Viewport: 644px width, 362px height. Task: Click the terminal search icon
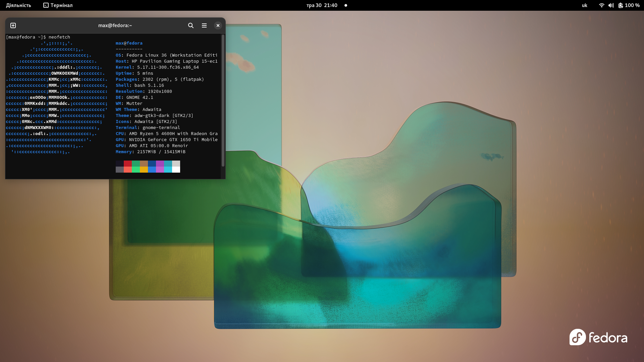[x=191, y=25]
